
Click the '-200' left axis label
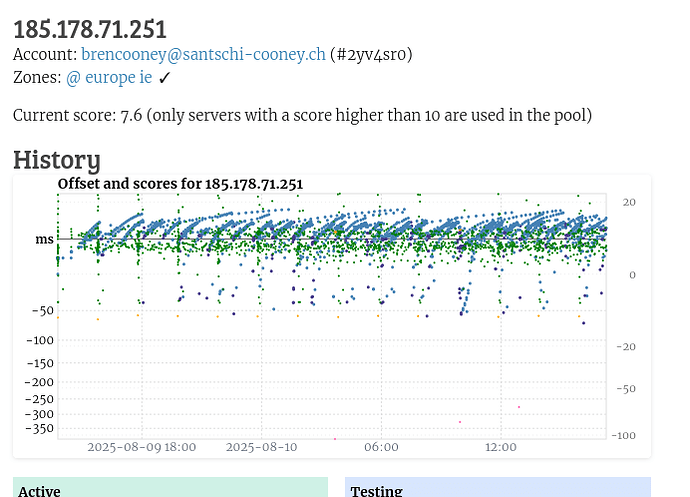click(x=39, y=382)
